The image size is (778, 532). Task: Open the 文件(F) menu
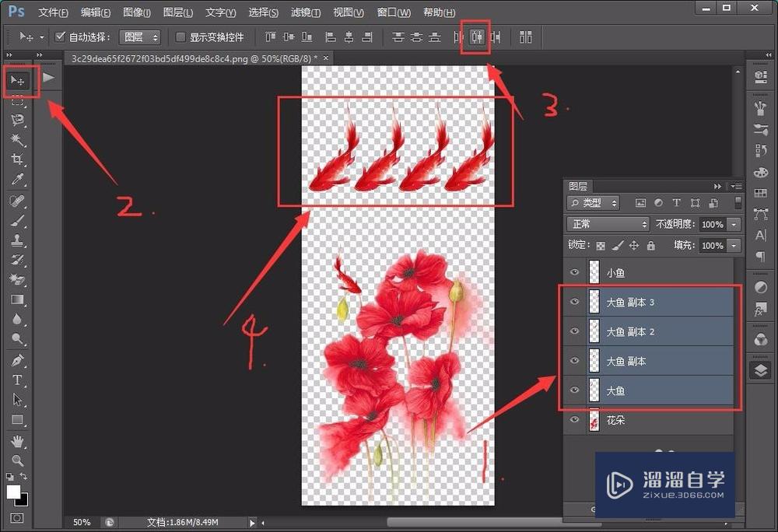tap(53, 12)
